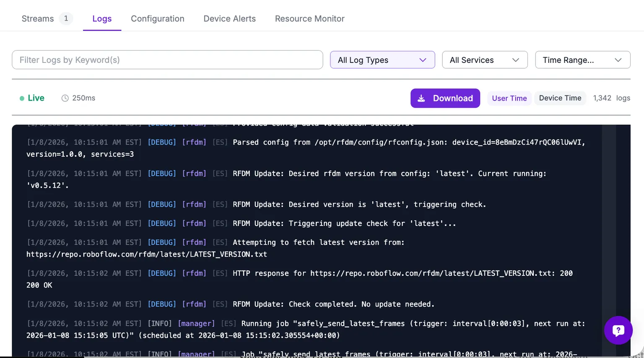Switch to the Configuration tab
This screenshot has width=644, height=358.
tap(158, 18)
